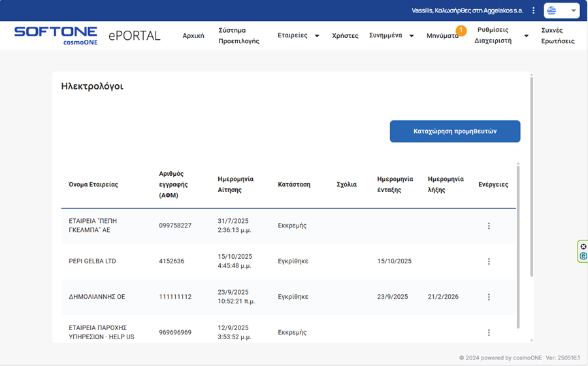Click the black X icon on right-edge widget
Image resolution: width=588 pixels, height=366 pixels.
pyautogui.click(x=583, y=247)
